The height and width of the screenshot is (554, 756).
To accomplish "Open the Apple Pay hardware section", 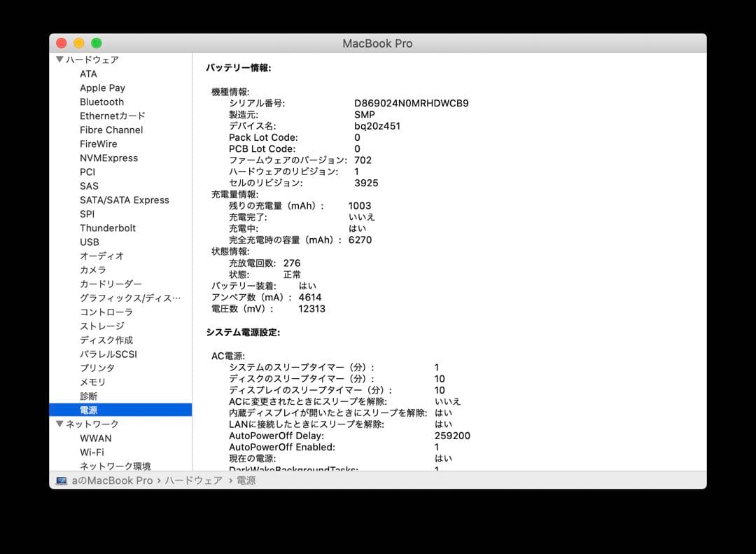I will 102,88.
